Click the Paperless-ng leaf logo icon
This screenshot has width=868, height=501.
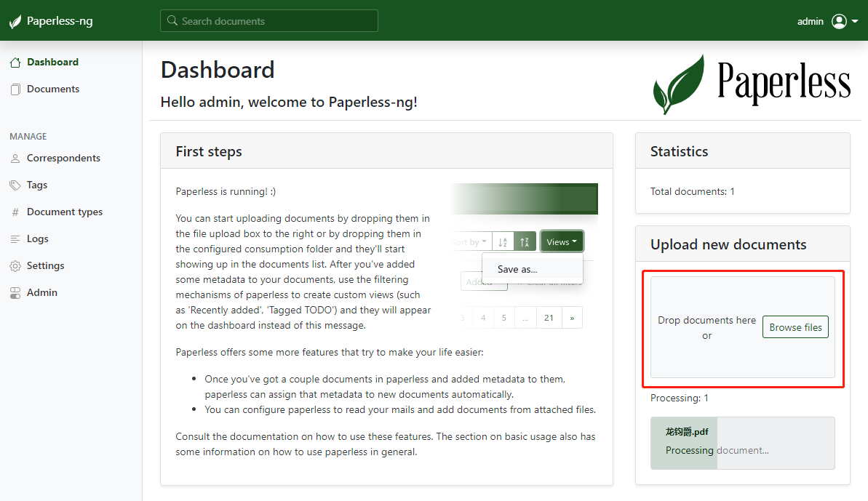(15, 22)
